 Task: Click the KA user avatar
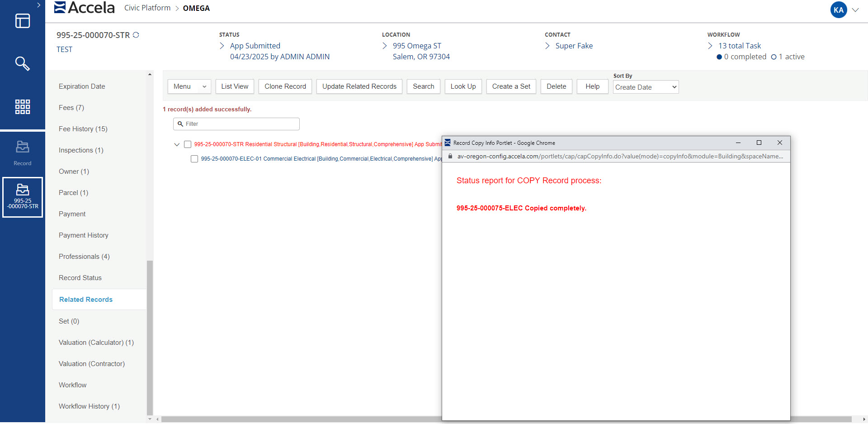[838, 10]
